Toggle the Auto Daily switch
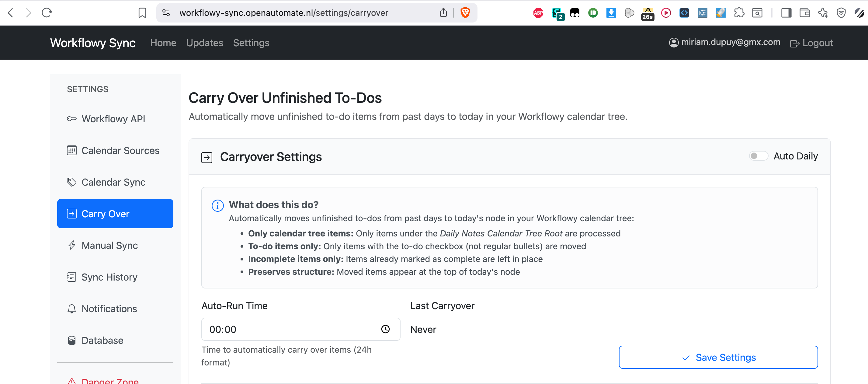The image size is (868, 384). pyautogui.click(x=758, y=156)
